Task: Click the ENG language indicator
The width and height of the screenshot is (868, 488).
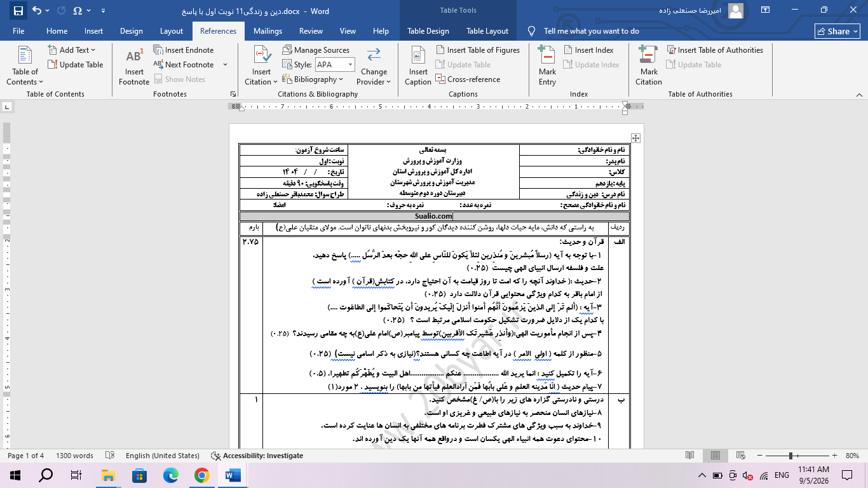Action: coord(782,475)
